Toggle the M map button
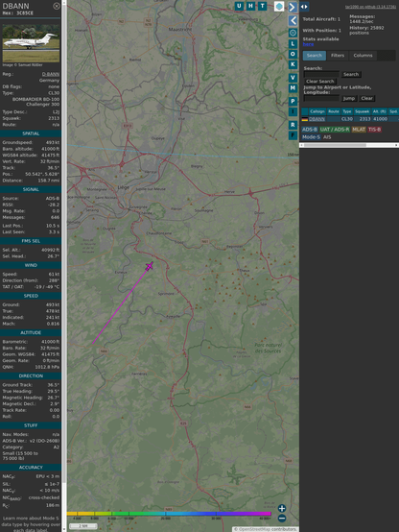The width and height of the screenshot is (399, 532). click(x=293, y=88)
